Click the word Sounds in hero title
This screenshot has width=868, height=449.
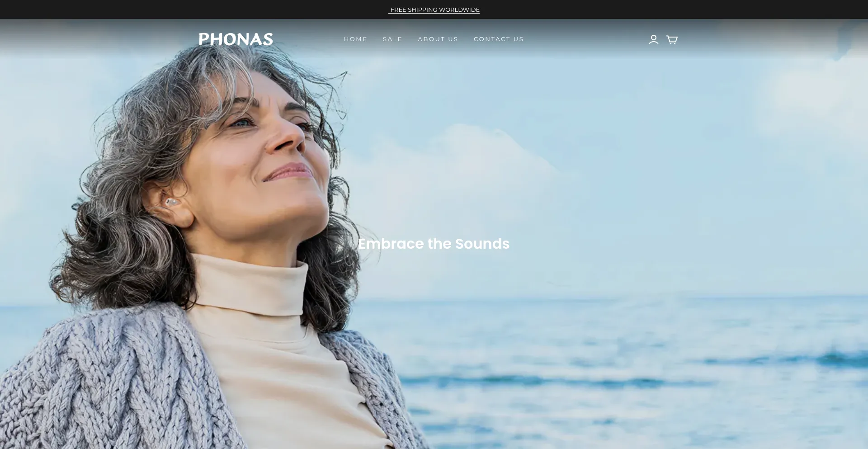tap(482, 244)
